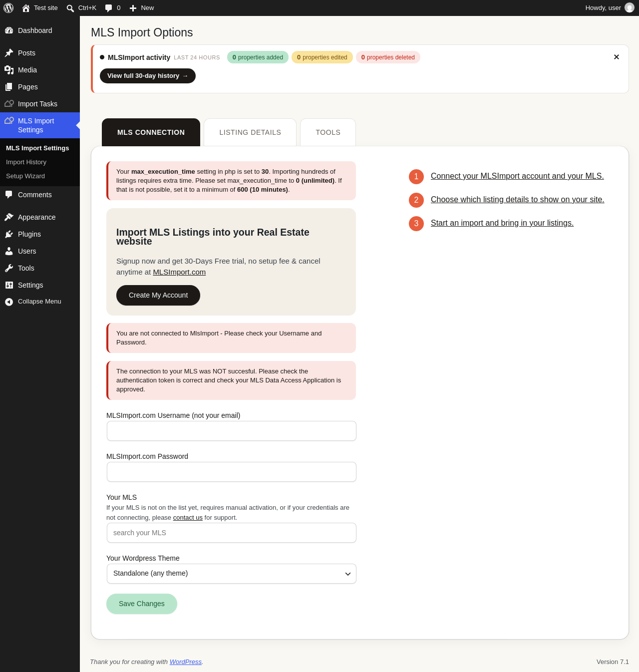Click the Create My Account button
639x672 pixels.
click(158, 295)
